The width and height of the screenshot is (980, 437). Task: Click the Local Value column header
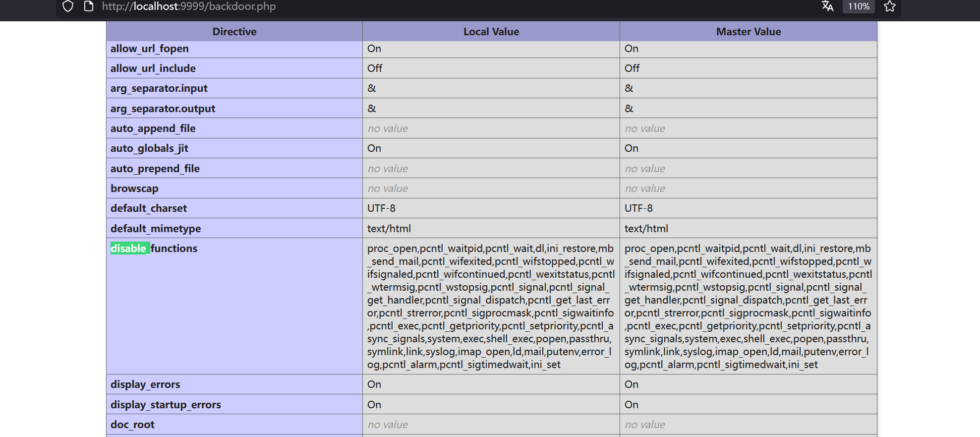pos(491,32)
